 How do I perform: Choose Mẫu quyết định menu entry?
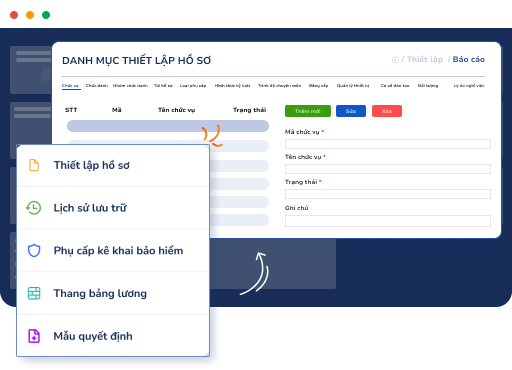[x=113, y=336]
